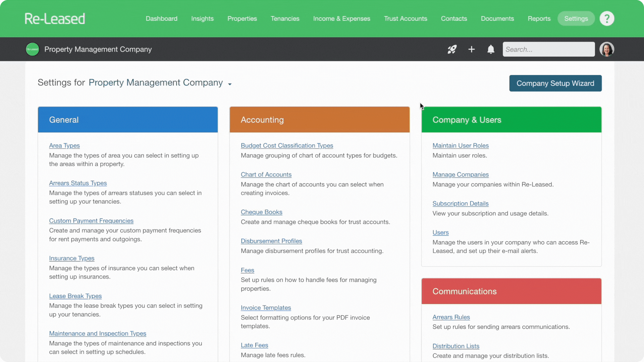Click the rocket launch icon
This screenshot has height=362, width=644.
click(x=452, y=49)
